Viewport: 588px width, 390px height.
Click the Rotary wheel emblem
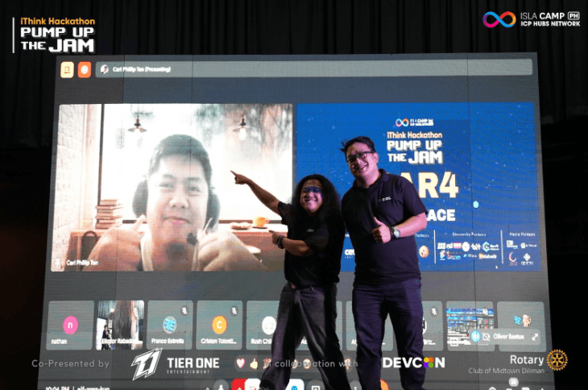pyautogui.click(x=557, y=360)
